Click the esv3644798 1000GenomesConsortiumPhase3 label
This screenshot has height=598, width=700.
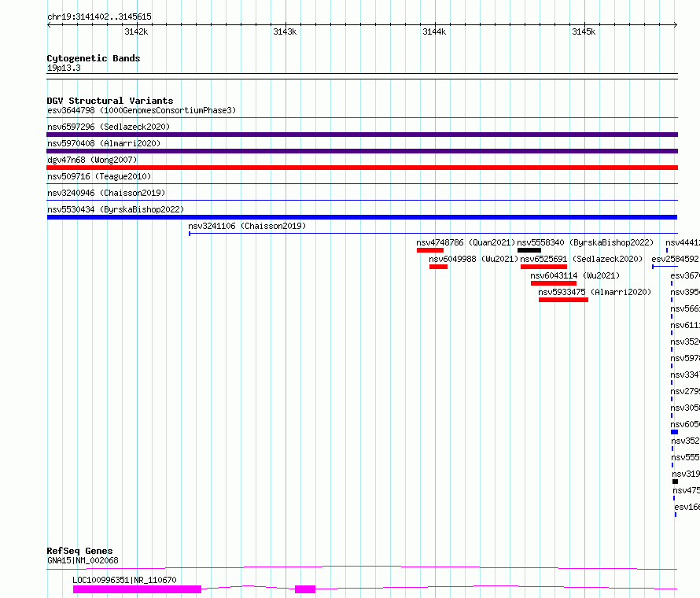click(x=142, y=110)
